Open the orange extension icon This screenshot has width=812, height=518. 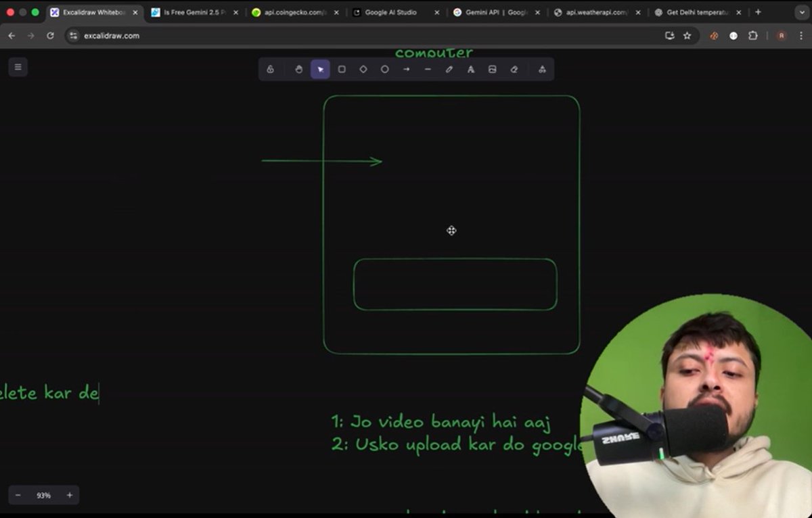tap(714, 35)
